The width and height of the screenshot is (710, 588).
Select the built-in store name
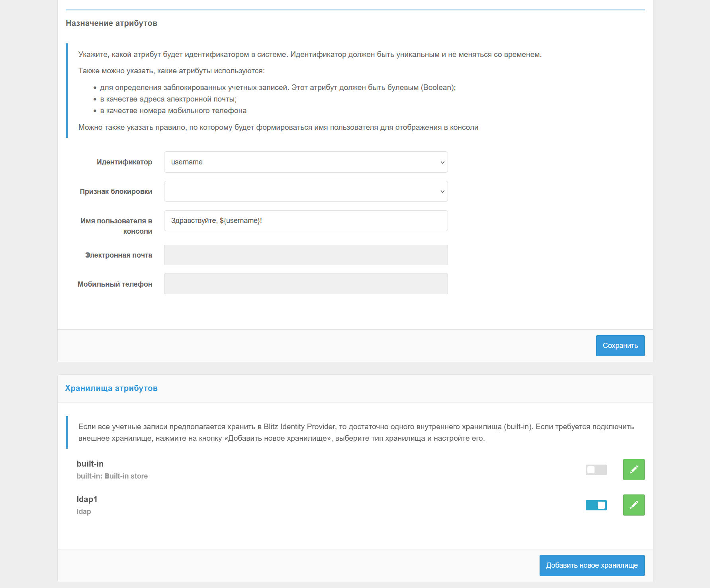[x=90, y=464]
